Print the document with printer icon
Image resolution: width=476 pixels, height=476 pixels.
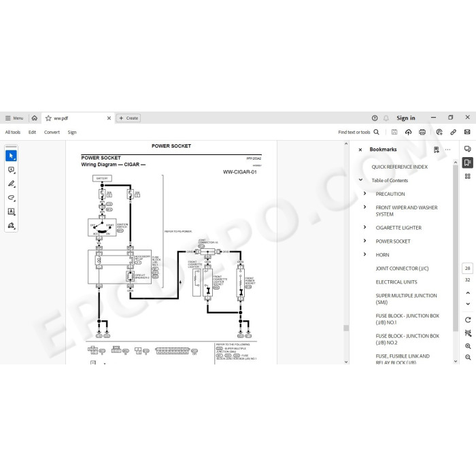click(x=422, y=132)
